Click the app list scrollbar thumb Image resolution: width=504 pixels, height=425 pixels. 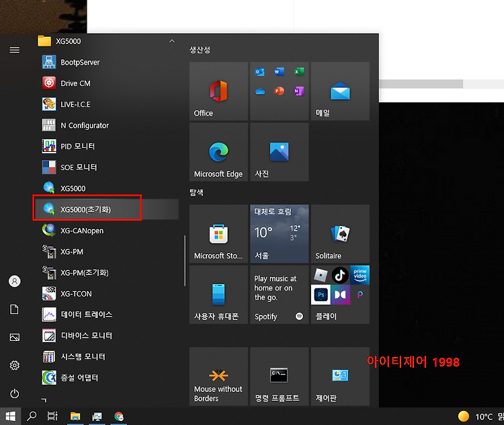(185, 261)
